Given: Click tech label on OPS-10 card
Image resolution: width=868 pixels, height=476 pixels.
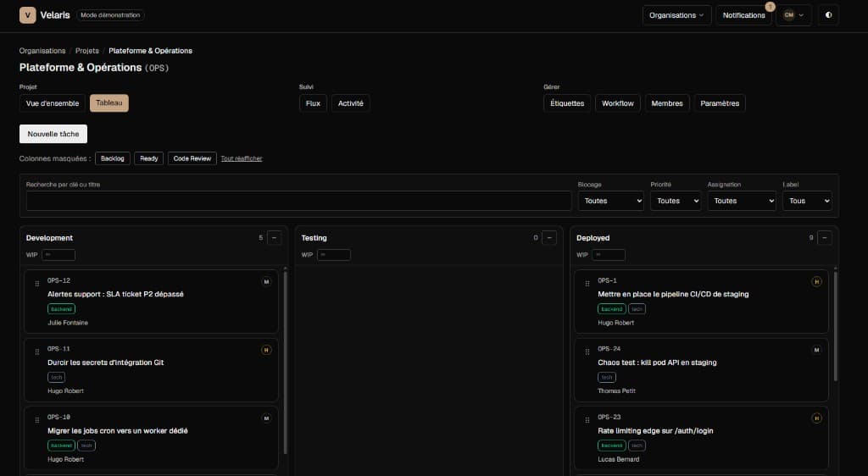Looking at the screenshot, I should point(86,446).
